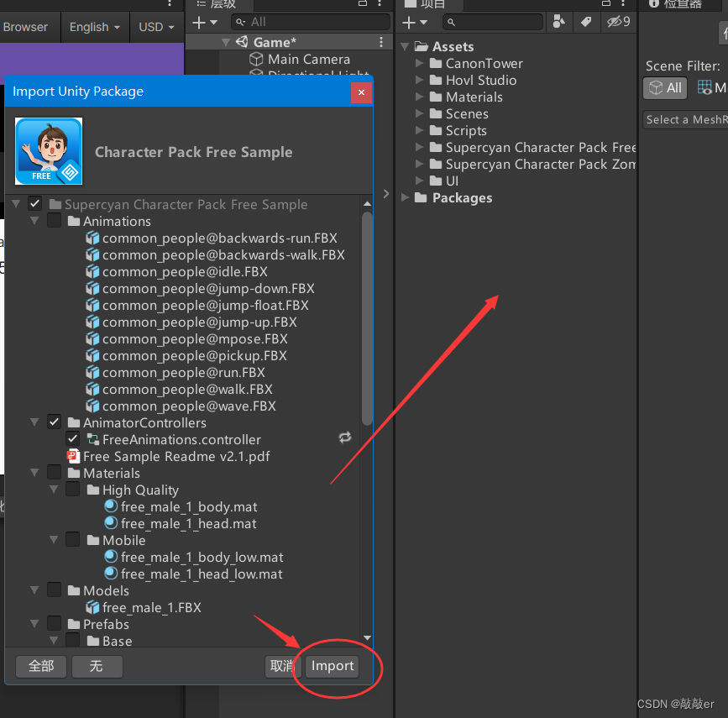Open the English language dropdown
Viewport: 728px width, 718px height.
pos(95,27)
